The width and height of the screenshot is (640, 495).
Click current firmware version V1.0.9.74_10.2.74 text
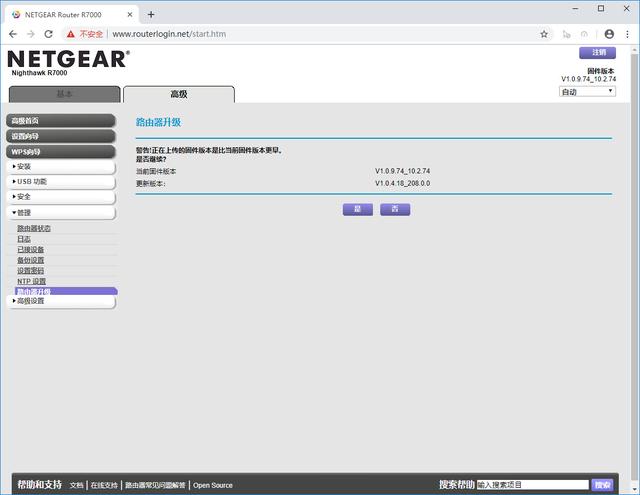pyautogui.click(x=402, y=171)
